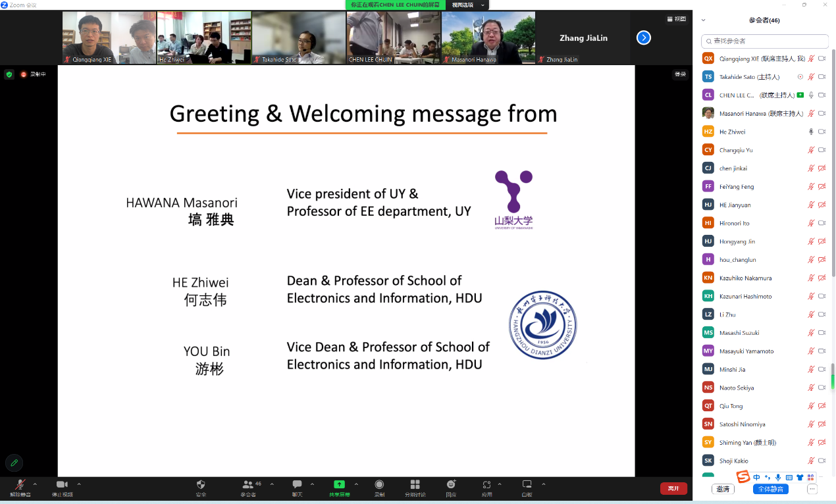Expand apps options arrow in toolbar

pos(500,484)
